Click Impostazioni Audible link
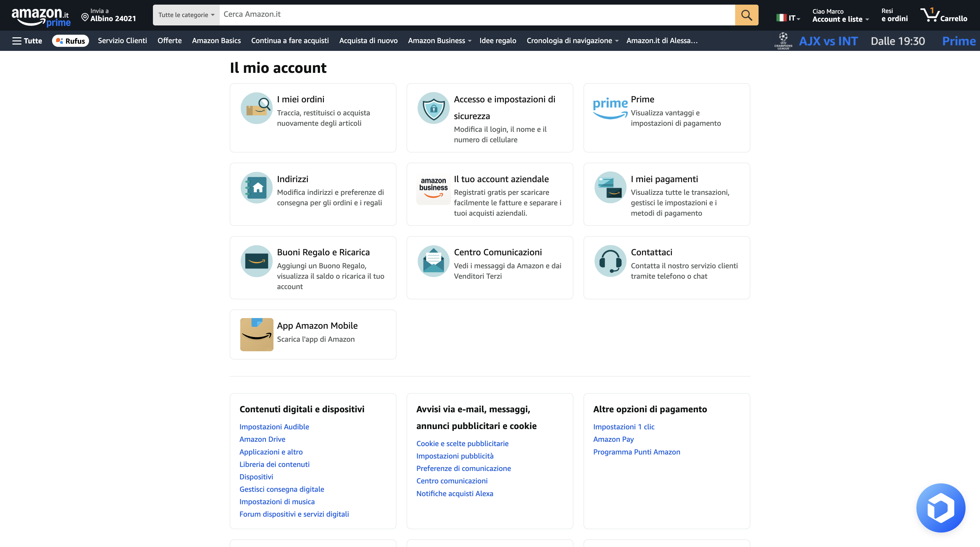 pyautogui.click(x=274, y=427)
